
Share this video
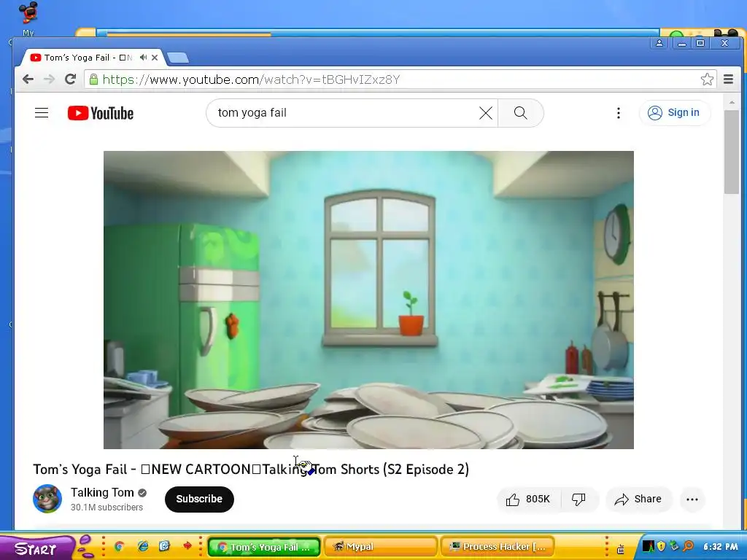638,499
